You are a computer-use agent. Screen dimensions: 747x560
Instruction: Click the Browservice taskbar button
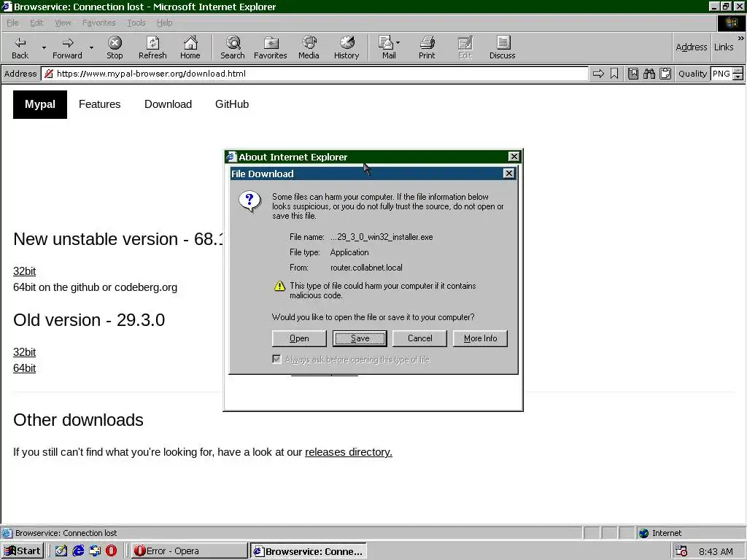coord(309,551)
